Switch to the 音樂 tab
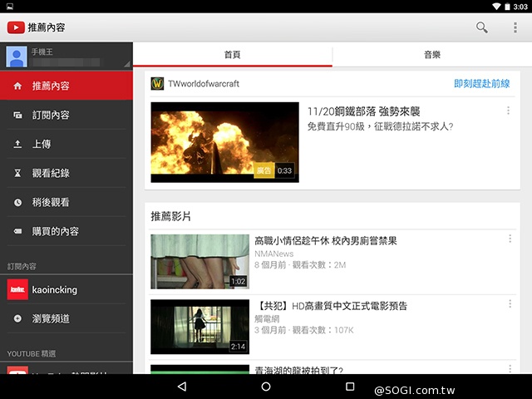Viewport: 532px width, 399px height. (431, 54)
